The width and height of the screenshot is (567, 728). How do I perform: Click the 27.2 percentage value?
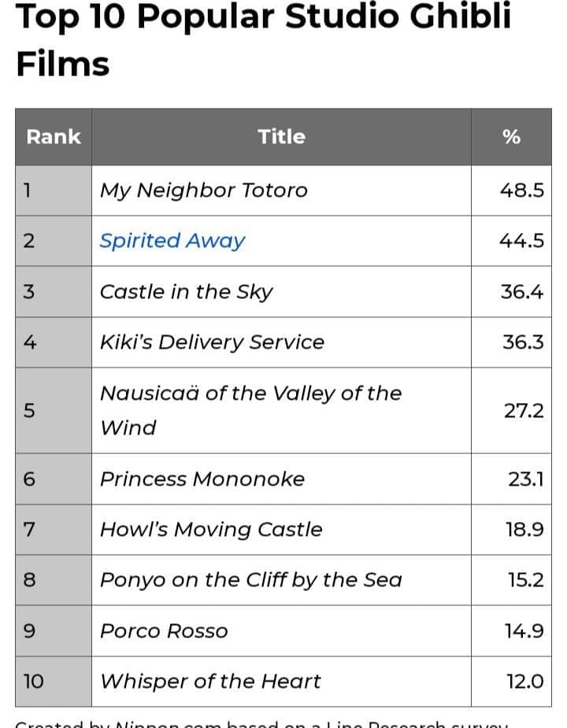(523, 410)
